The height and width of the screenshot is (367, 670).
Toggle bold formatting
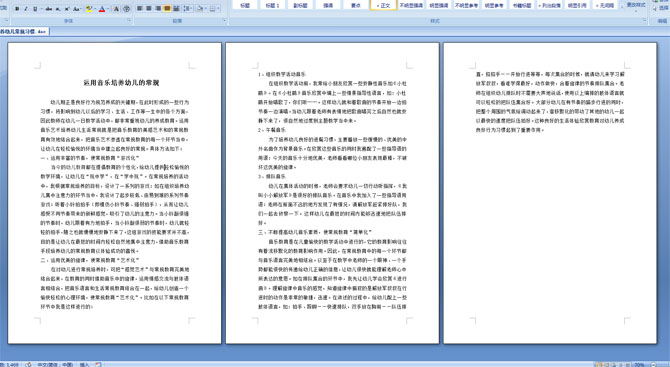tap(17, 9)
